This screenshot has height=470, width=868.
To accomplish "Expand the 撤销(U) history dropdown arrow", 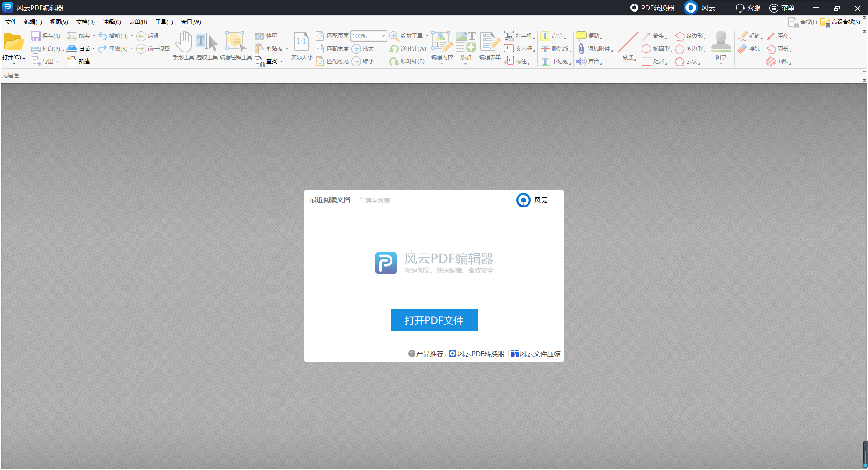I will 132,36.
